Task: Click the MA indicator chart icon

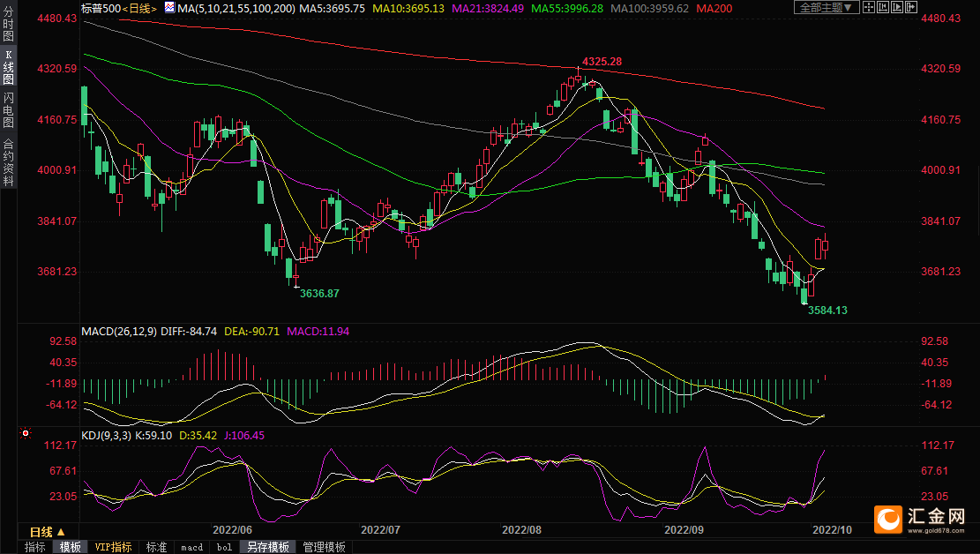Action: tap(170, 8)
